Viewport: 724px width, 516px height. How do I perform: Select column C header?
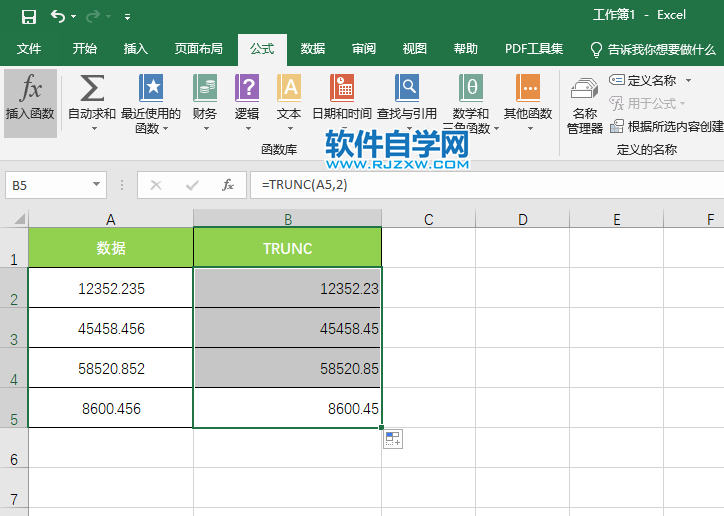[x=429, y=219]
